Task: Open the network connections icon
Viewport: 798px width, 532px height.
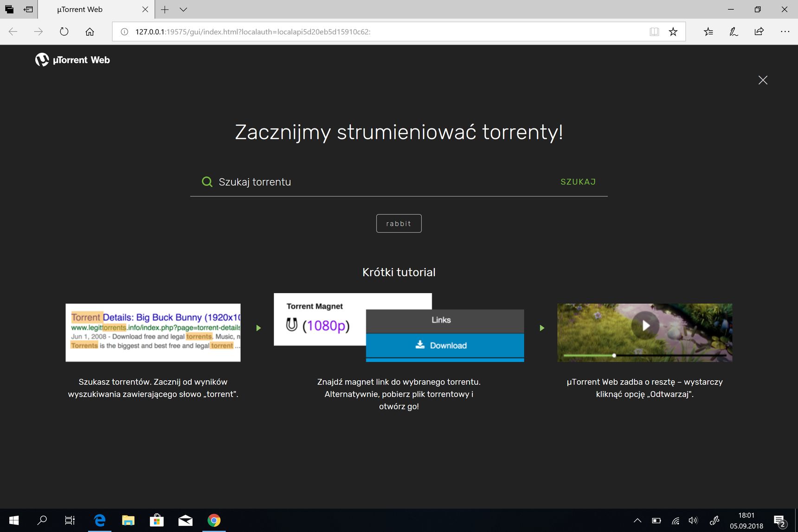Action: tap(676, 520)
